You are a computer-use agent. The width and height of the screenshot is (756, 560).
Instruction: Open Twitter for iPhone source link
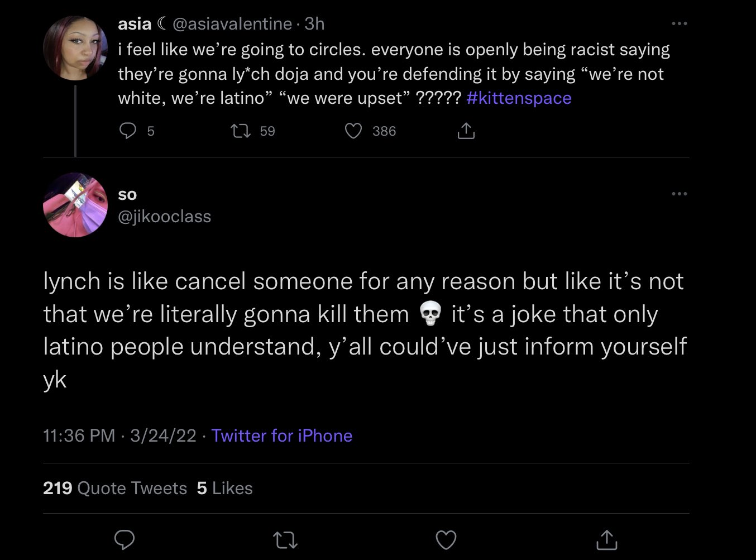point(282,435)
